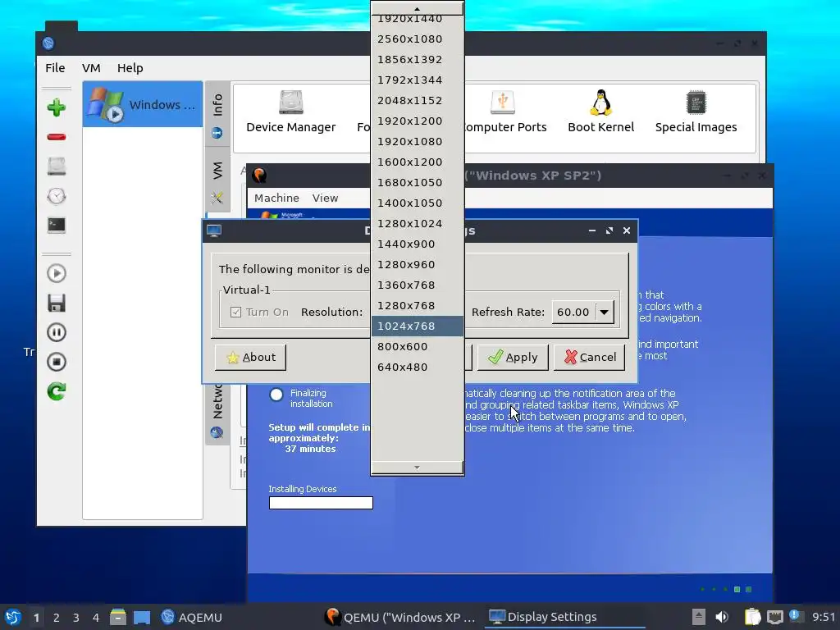
Task: Switch to the Info vertical tab
Action: pos(217,113)
